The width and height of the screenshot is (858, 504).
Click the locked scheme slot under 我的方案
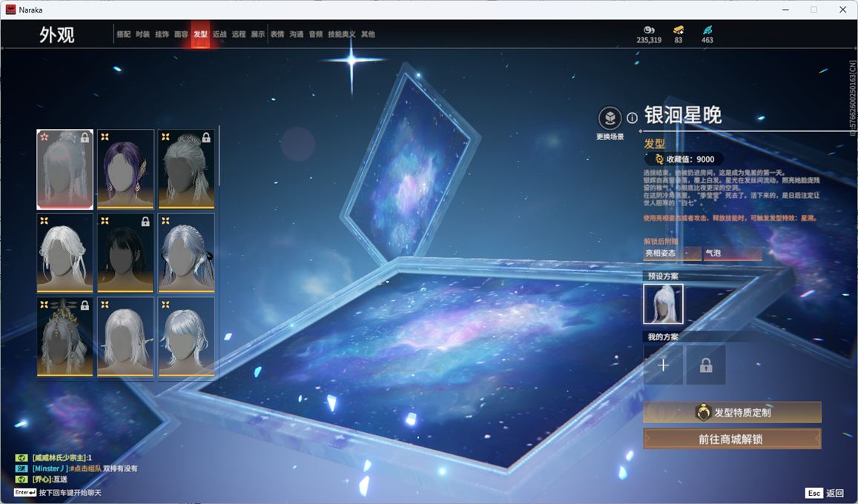[706, 365]
